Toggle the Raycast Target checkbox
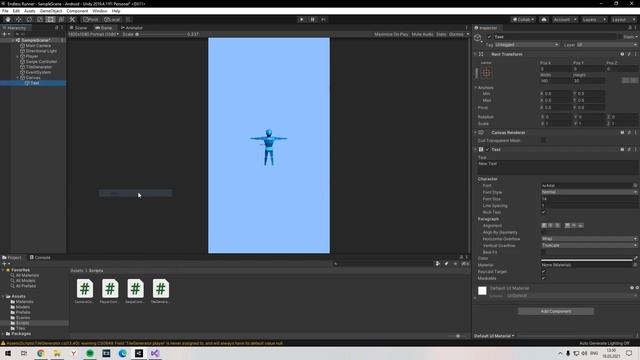This screenshot has height=360, width=640. click(x=543, y=271)
